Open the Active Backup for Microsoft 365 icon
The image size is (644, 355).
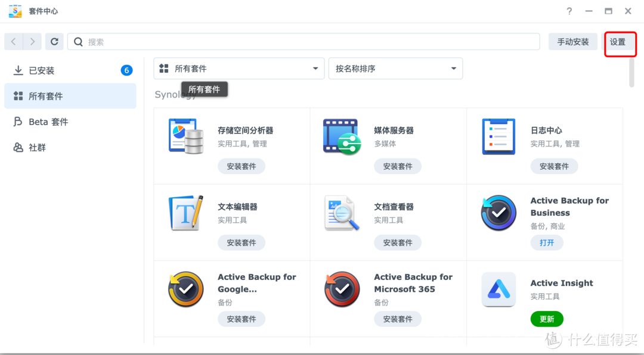tap(342, 289)
